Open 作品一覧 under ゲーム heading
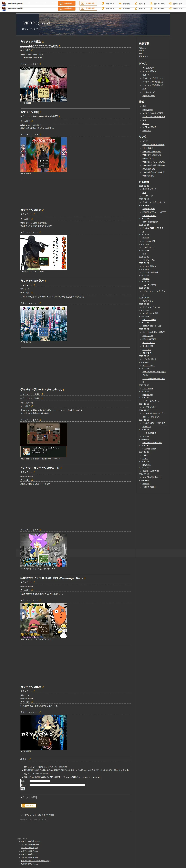This screenshot has height=868, width=186. click(146, 75)
